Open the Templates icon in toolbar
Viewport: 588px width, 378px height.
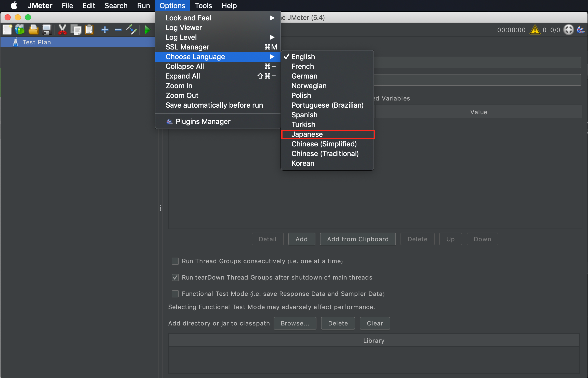(x=20, y=30)
